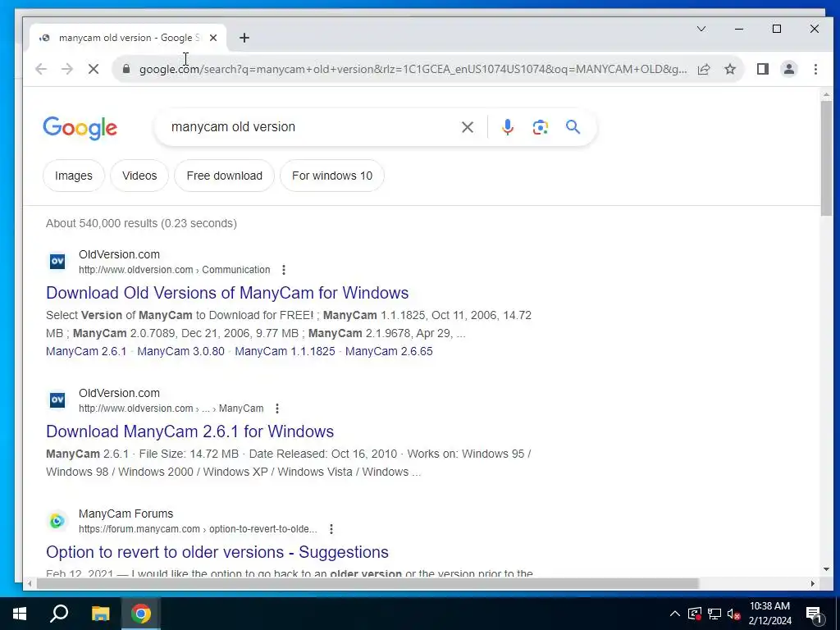Open ManyCam 2.6.65 sitelink
Screen dimensions: 840x630
(388, 351)
